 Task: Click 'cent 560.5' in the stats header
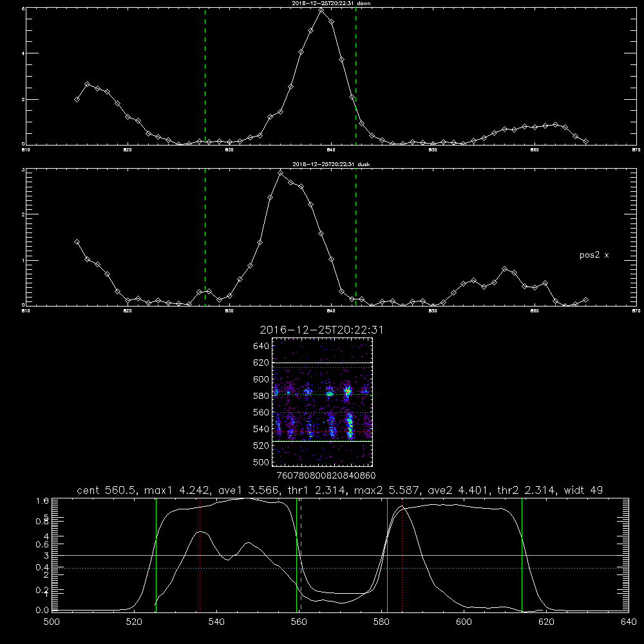(x=107, y=490)
